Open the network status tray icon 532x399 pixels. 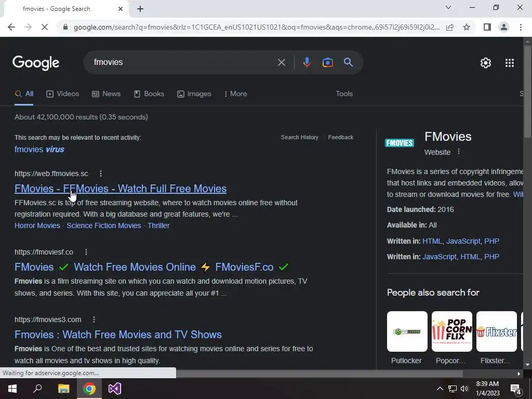coord(453,389)
